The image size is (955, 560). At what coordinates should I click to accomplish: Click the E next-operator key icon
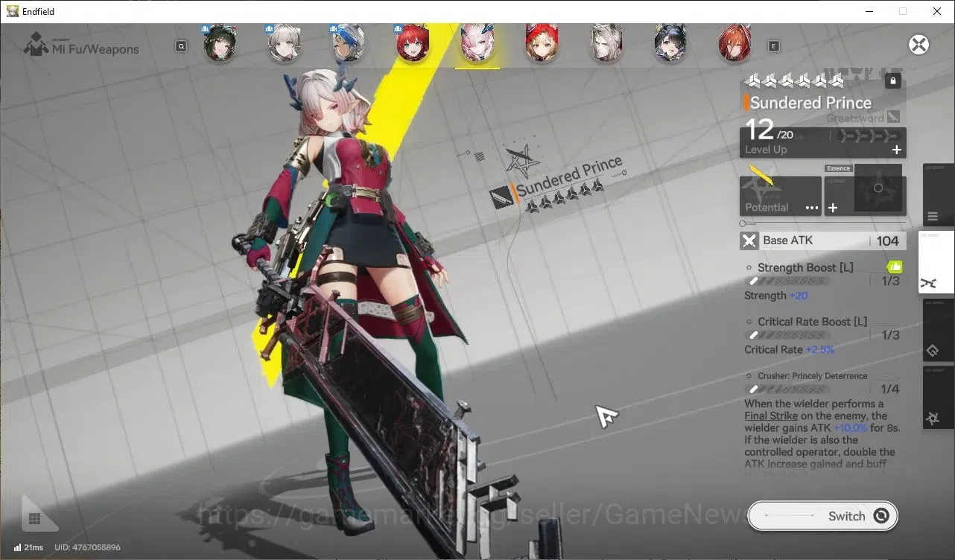tap(774, 46)
